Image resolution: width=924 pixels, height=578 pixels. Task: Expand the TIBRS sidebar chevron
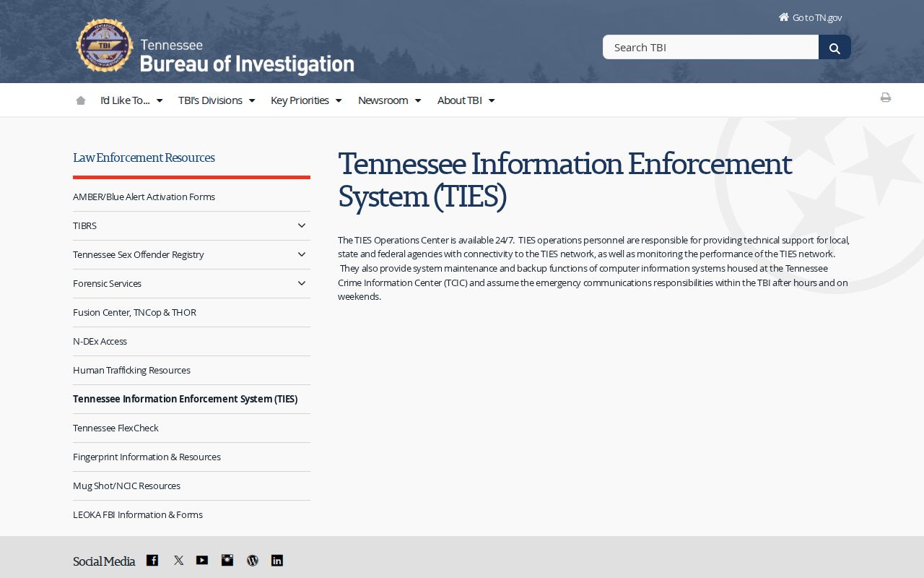[x=302, y=225]
